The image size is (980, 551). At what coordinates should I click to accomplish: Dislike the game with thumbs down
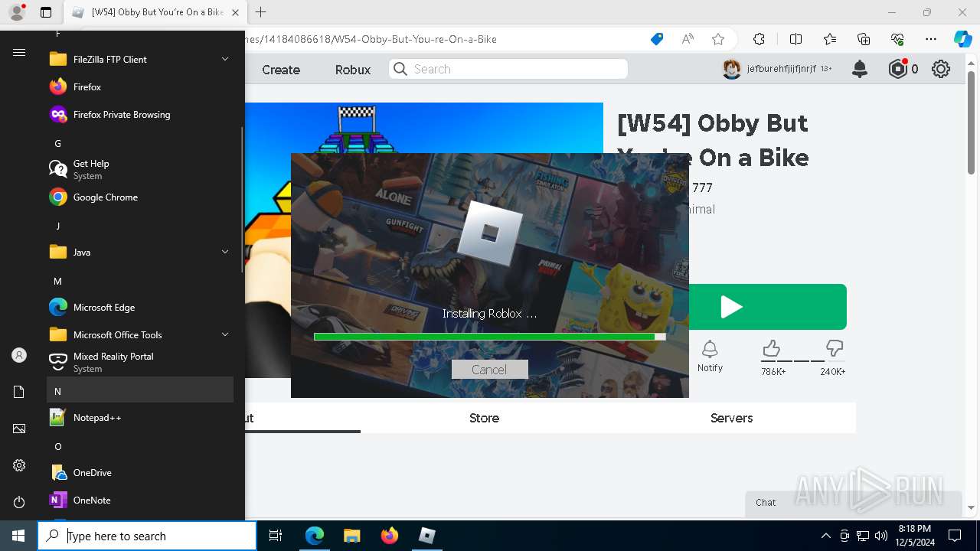tap(835, 349)
